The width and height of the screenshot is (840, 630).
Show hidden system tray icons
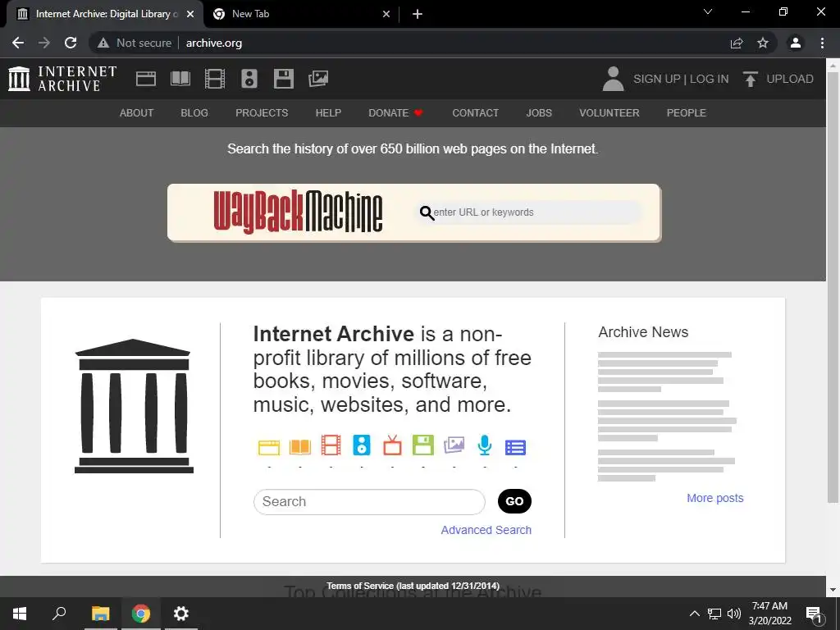pyautogui.click(x=694, y=614)
